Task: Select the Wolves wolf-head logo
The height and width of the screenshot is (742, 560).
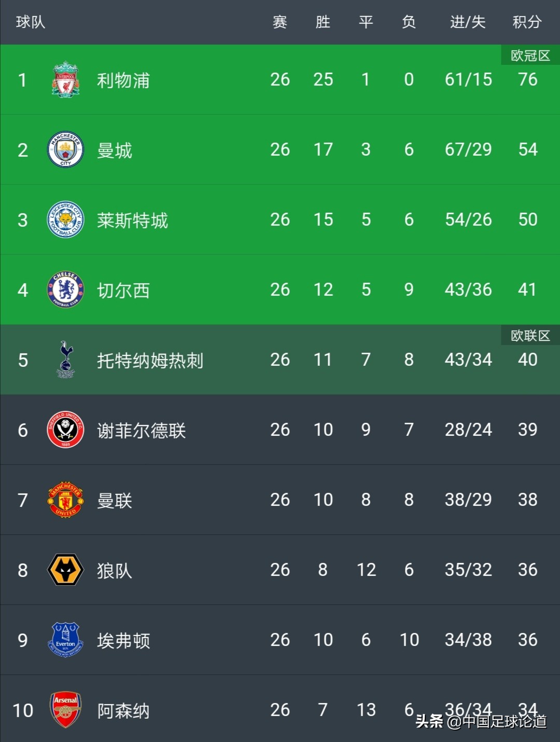Action: pyautogui.click(x=65, y=570)
